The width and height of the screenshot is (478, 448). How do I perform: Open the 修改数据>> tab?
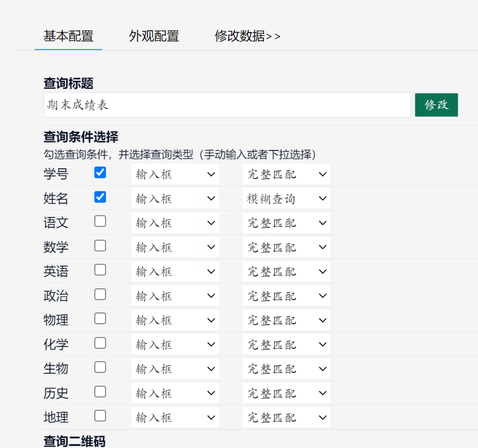(247, 36)
